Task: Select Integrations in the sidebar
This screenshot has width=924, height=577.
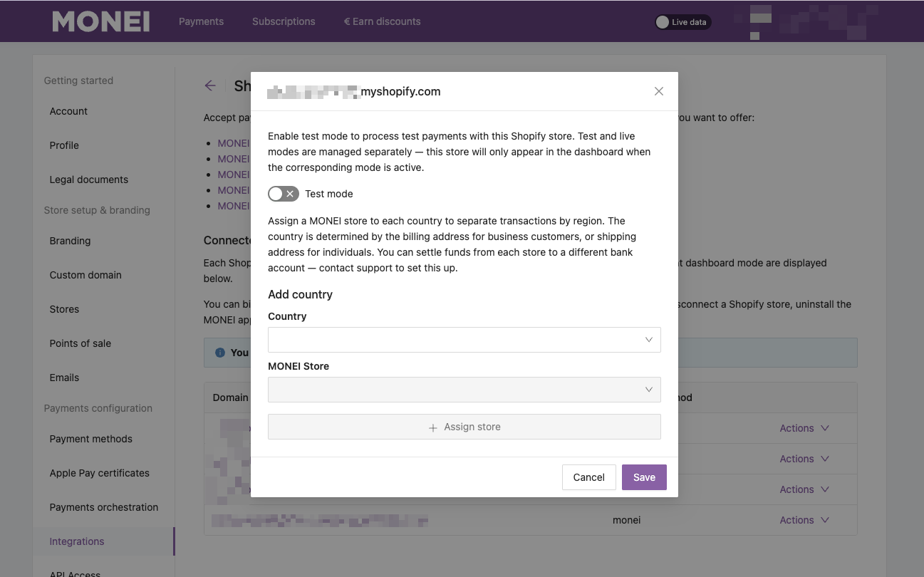Action: pos(104,541)
